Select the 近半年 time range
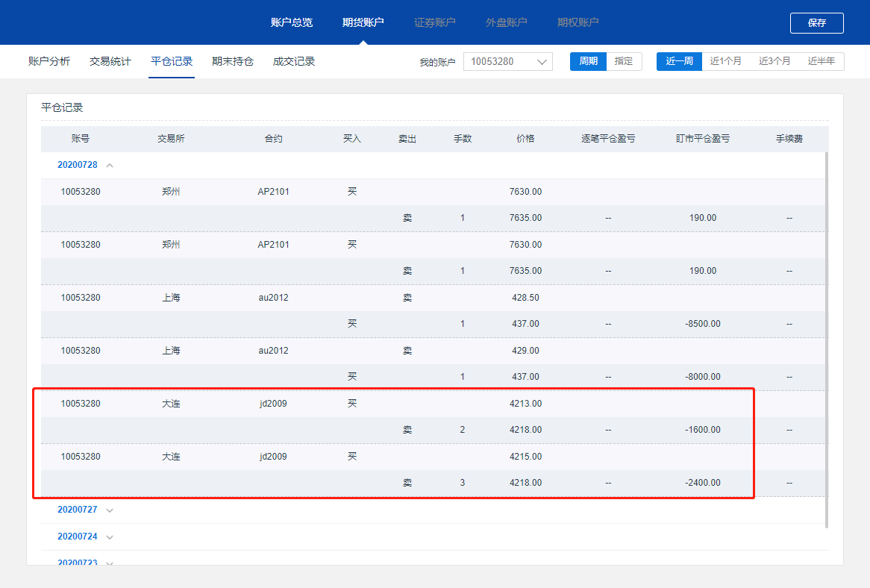870x588 pixels. point(822,61)
